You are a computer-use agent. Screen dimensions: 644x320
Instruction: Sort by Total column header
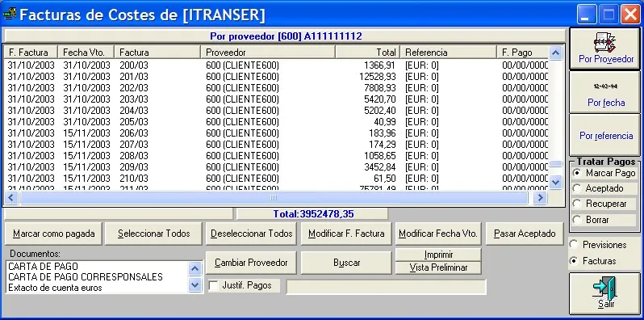367,53
